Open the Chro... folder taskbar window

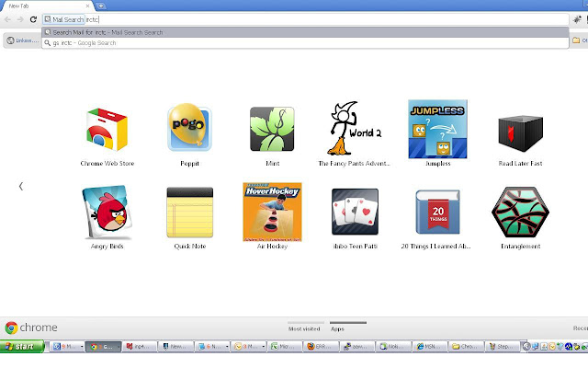466,347
